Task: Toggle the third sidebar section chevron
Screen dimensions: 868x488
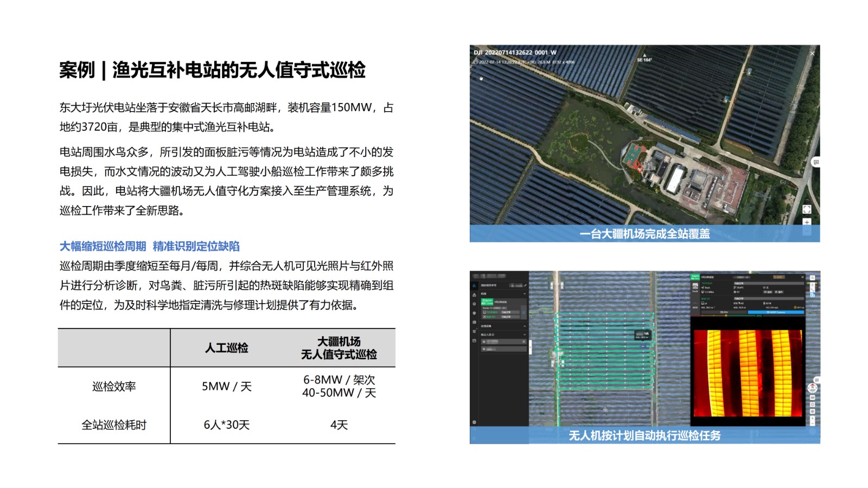Action: (525, 335)
